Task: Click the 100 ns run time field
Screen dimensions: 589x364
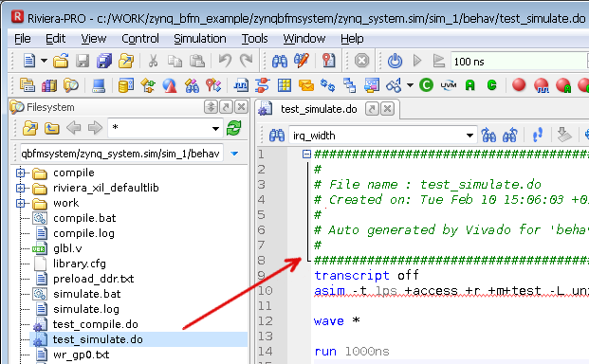Action: [519, 62]
